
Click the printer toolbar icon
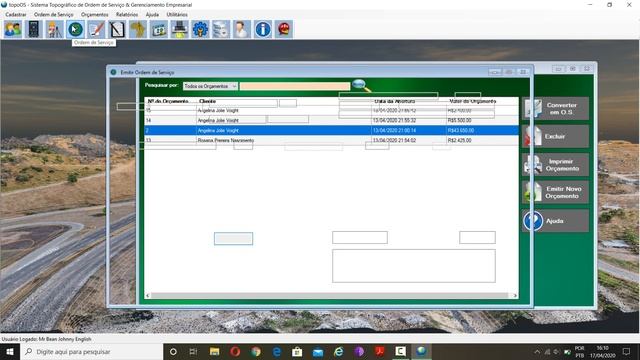pyautogui.click(x=180, y=29)
